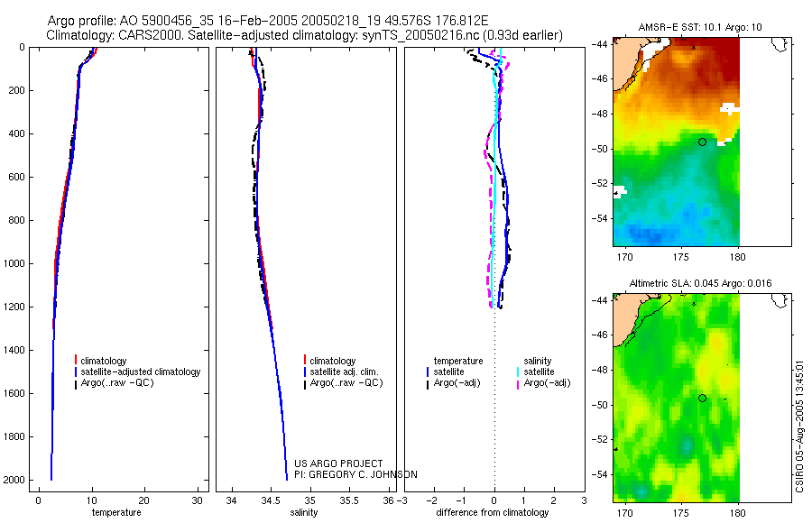The height and width of the screenshot is (523, 812).
Task: Click cyan satellite salinity legend marker
Action: click(x=518, y=372)
